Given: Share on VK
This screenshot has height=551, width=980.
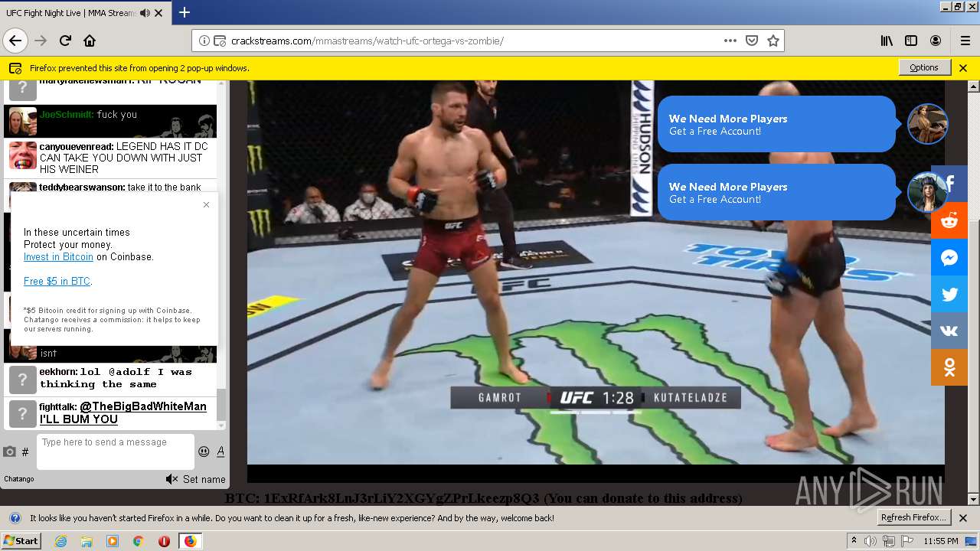Looking at the screenshot, I should click(x=949, y=331).
